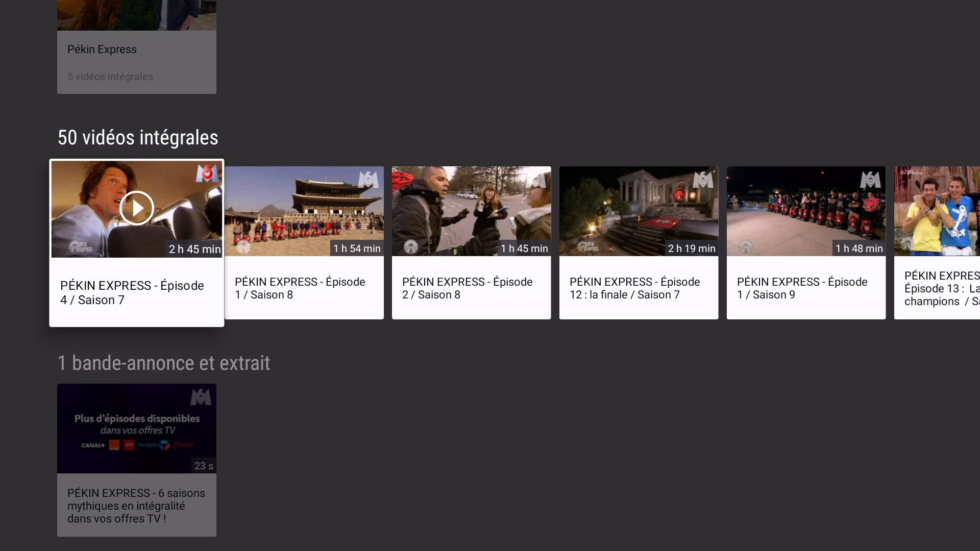Click M6 logo on Épisode 12 finale
Screen dimensions: 980x551
(703, 179)
